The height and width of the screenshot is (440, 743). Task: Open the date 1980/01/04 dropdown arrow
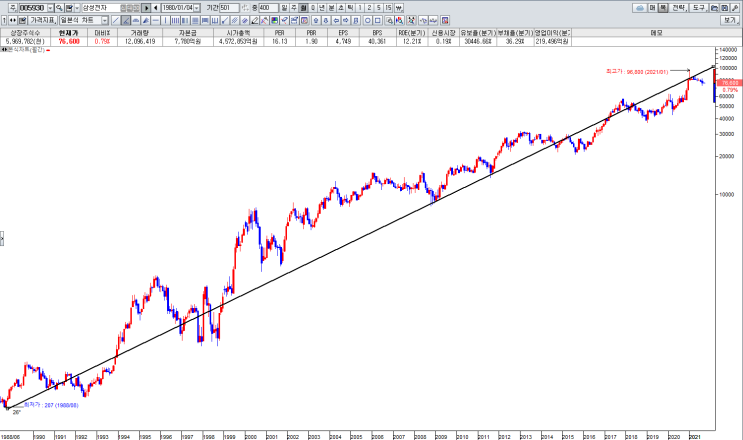pyautogui.click(x=197, y=8)
